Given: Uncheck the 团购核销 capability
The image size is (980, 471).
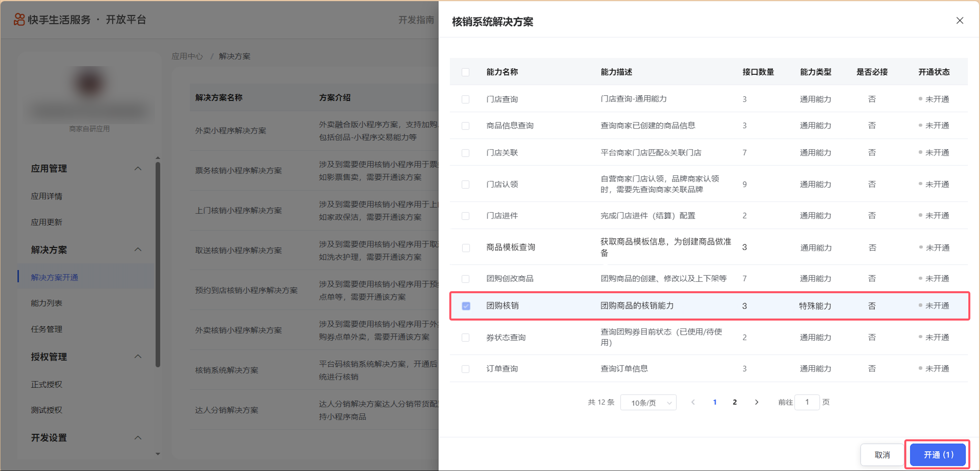Looking at the screenshot, I should click(466, 306).
